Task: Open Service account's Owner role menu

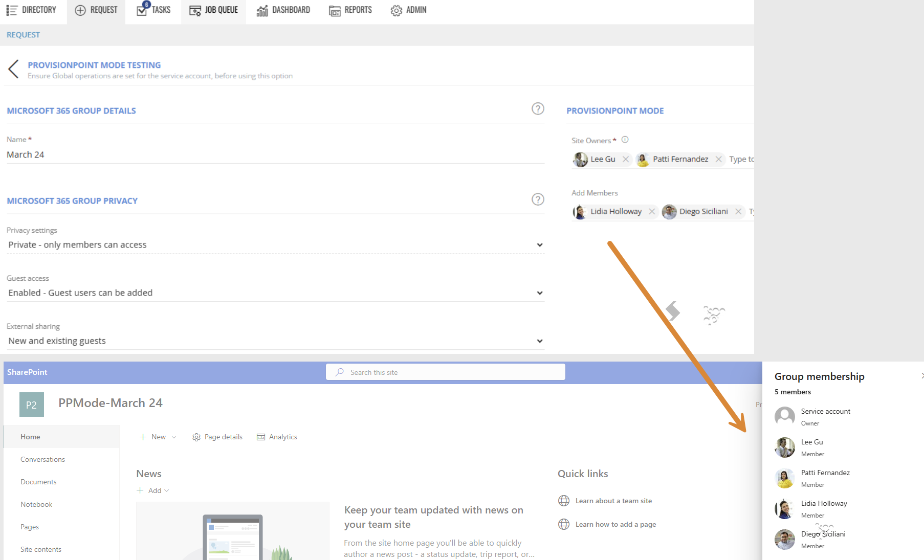Action: pos(810,423)
